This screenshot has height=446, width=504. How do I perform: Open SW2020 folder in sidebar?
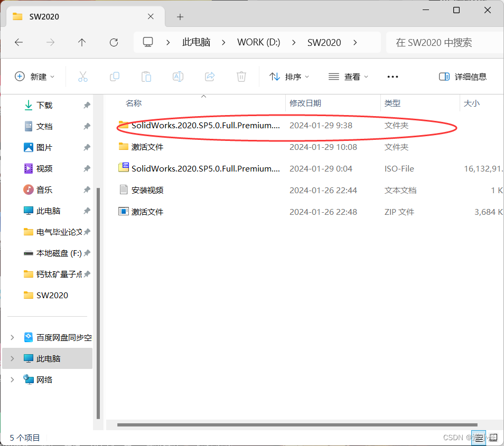tap(51, 295)
